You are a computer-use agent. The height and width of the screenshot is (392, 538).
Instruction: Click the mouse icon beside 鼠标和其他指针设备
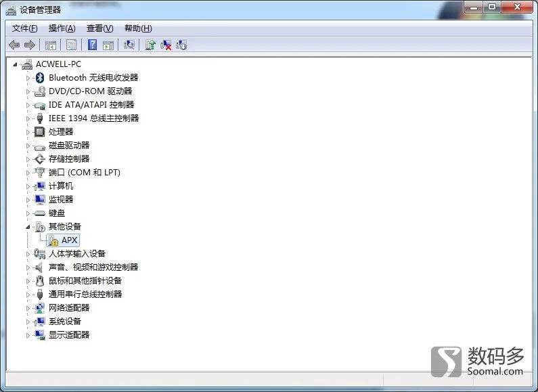[x=40, y=281]
